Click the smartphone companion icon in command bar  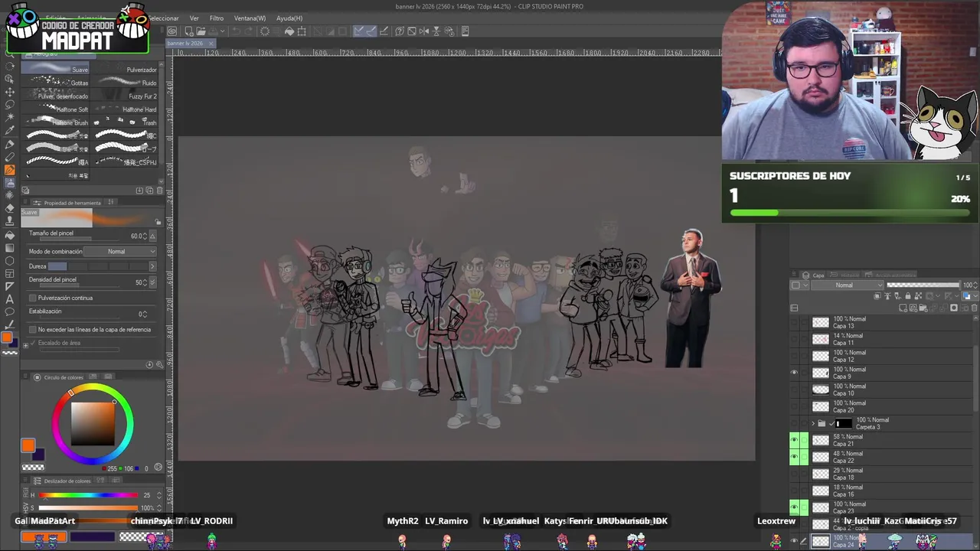coord(465,31)
